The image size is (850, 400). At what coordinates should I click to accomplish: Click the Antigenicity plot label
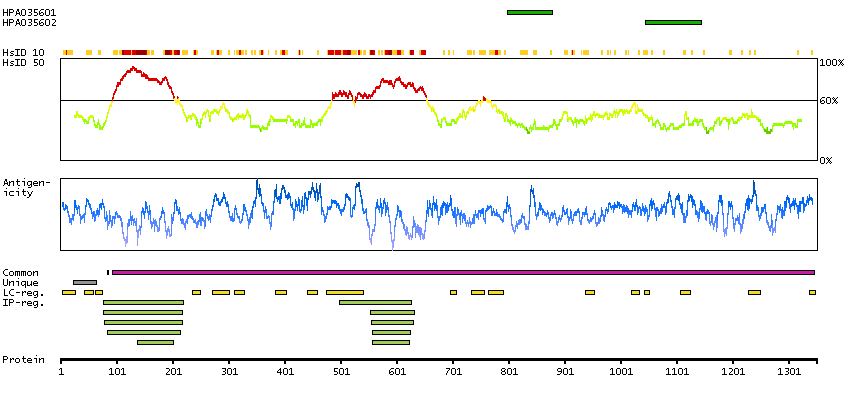point(23,187)
